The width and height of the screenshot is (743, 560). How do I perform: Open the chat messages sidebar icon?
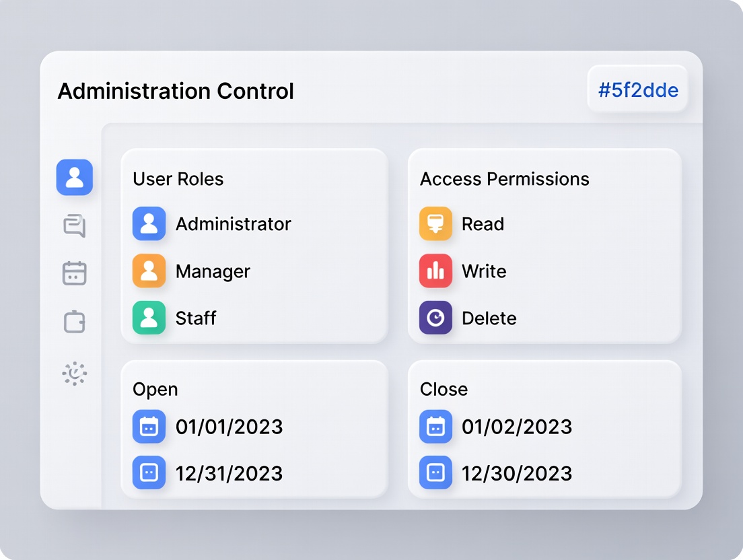tap(75, 226)
